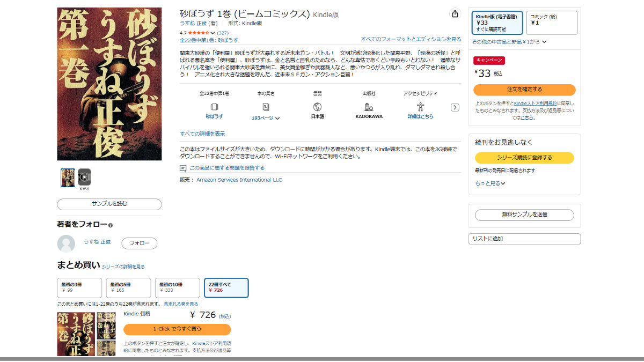The height and width of the screenshot is (362, 644).
Task: Click the language globe icon
Action: (317, 107)
